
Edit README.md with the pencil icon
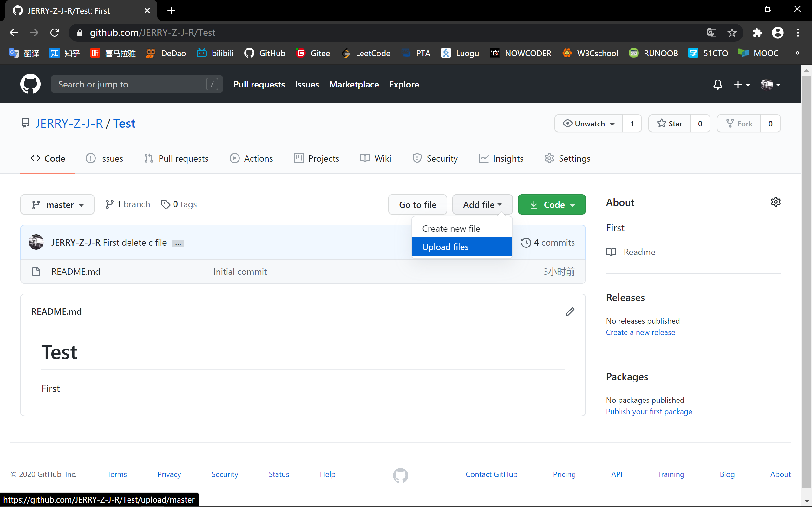pos(570,311)
